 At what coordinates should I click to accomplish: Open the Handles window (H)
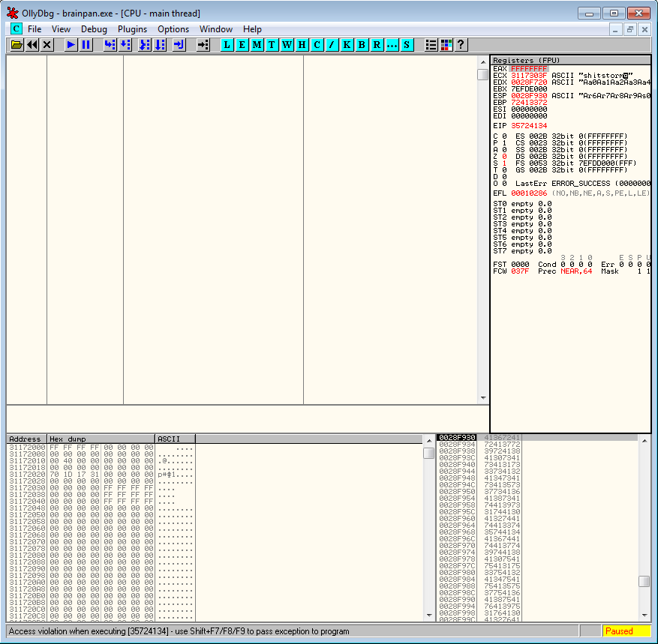pyautogui.click(x=302, y=44)
